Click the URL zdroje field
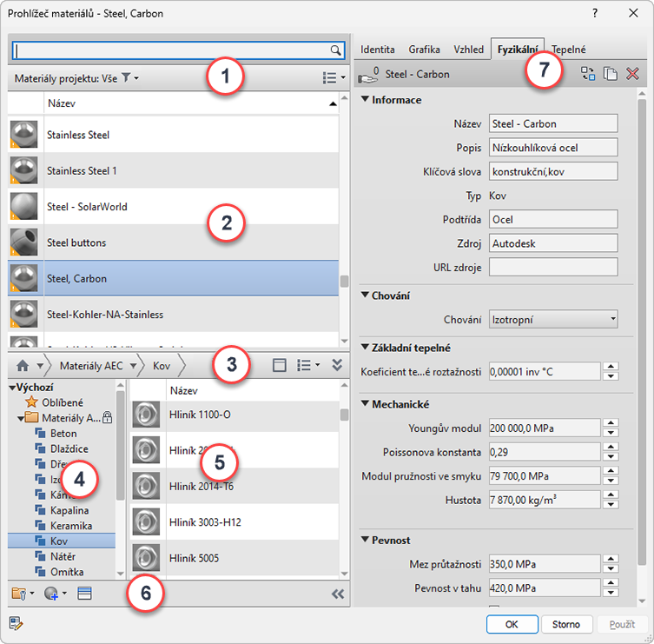654x644 pixels. tap(553, 267)
